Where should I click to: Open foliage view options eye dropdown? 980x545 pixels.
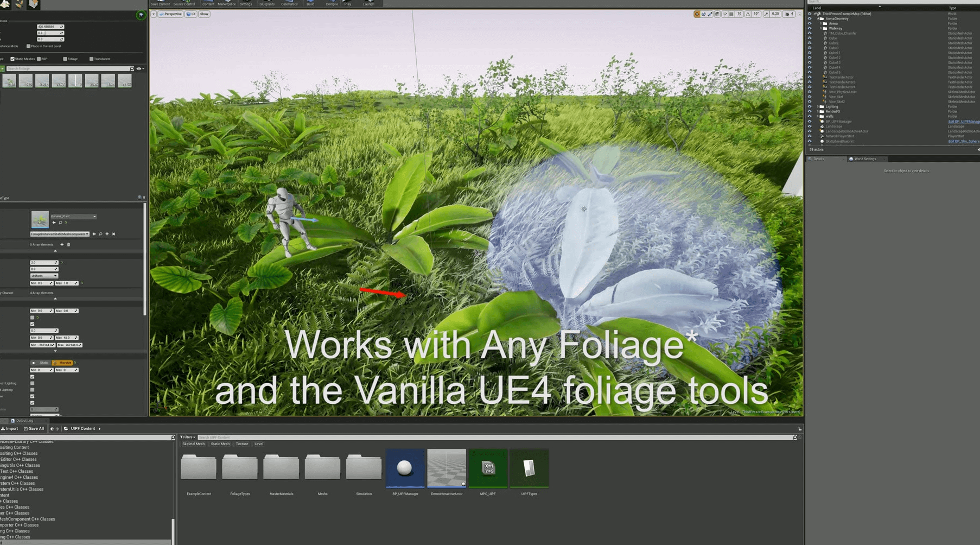pos(140,69)
